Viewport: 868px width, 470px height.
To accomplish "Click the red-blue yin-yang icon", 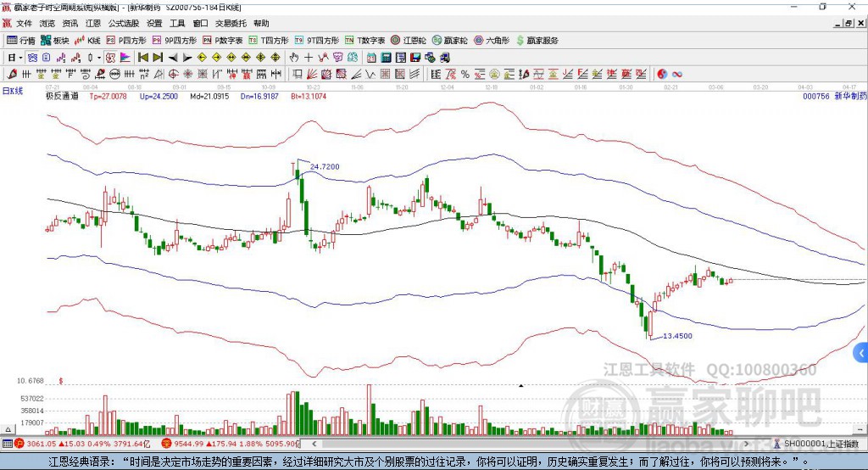I will (x=662, y=74).
